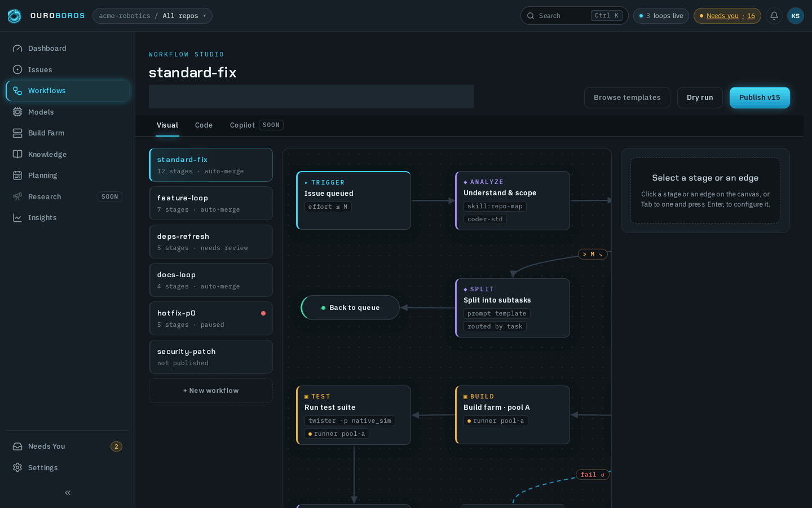Open Needs You inbox icon
The width and height of the screenshot is (812, 508).
click(x=17, y=446)
